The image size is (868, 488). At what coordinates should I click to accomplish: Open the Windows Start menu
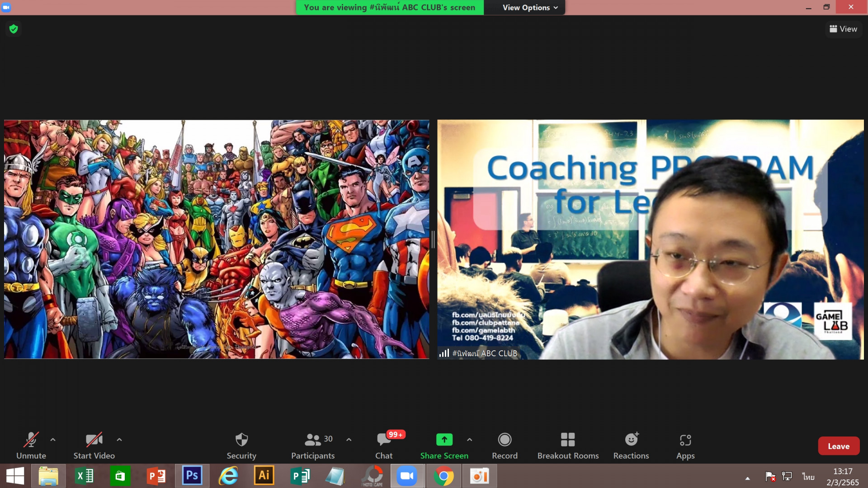[x=15, y=476]
